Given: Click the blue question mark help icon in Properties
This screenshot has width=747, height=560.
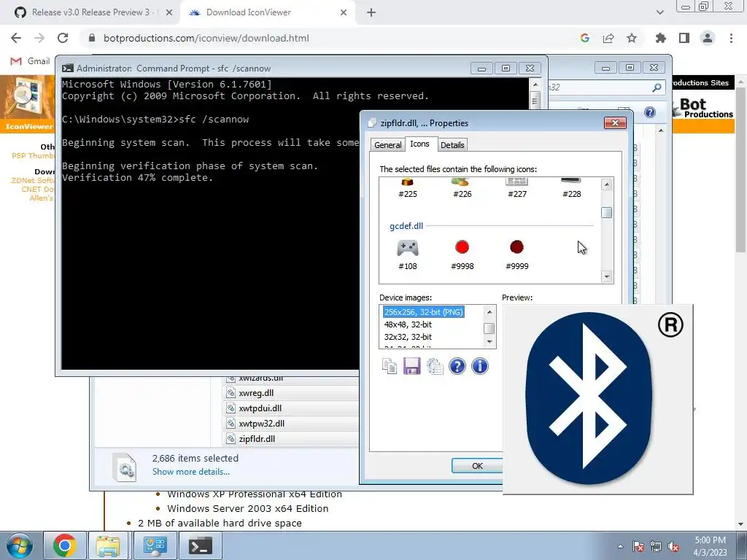Looking at the screenshot, I should click(457, 366).
